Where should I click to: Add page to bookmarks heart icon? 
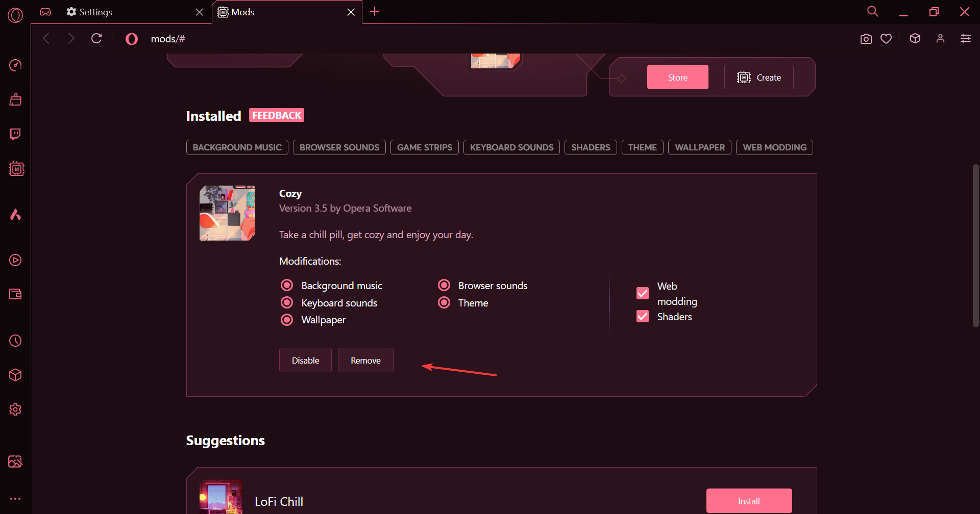pyautogui.click(x=886, y=39)
